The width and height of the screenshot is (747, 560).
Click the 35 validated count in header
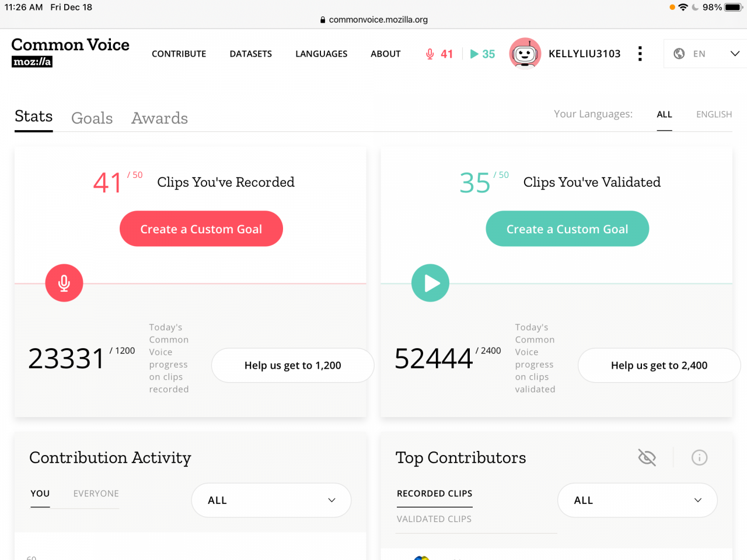click(488, 54)
